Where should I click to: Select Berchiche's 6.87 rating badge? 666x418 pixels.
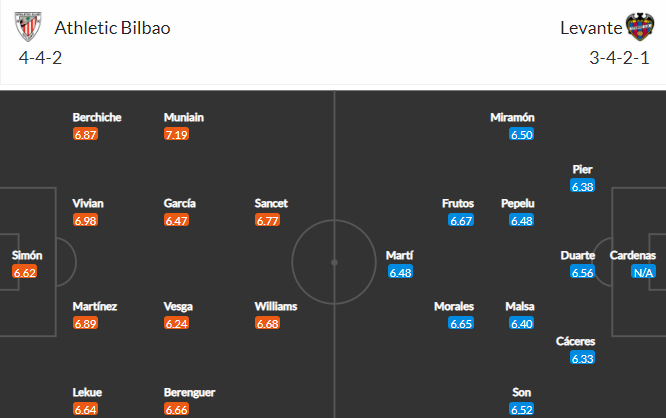pyautogui.click(x=85, y=135)
